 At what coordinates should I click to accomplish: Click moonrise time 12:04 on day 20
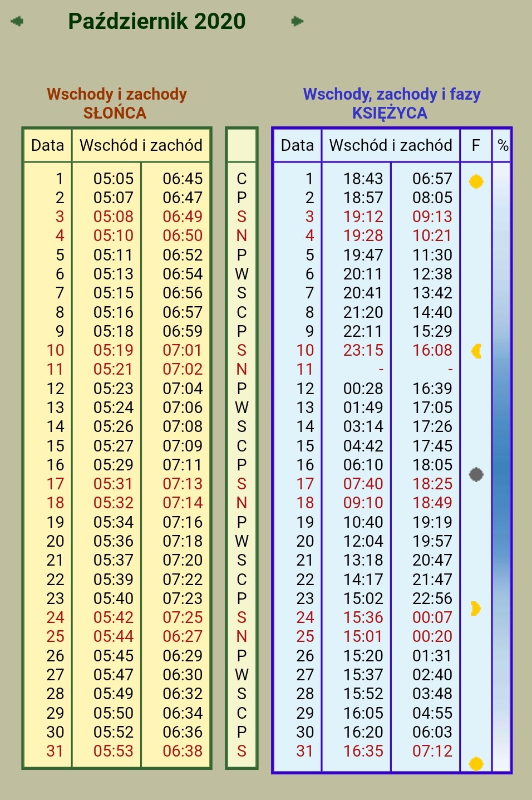[x=363, y=541]
